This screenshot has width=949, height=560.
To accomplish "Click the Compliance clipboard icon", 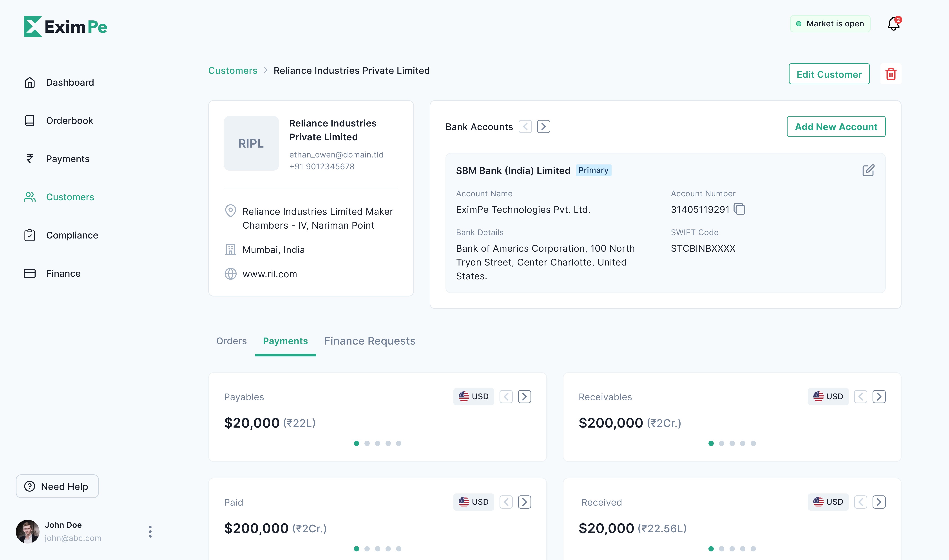I will click(29, 235).
